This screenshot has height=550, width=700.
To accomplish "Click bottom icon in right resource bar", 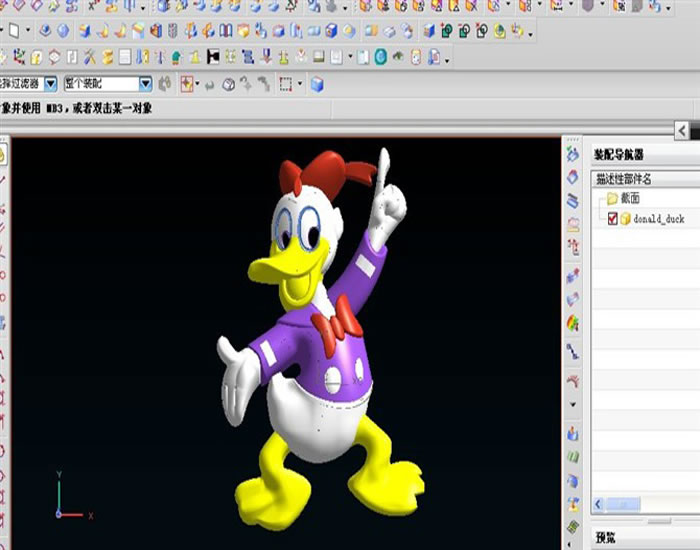I will pyautogui.click(x=572, y=527).
